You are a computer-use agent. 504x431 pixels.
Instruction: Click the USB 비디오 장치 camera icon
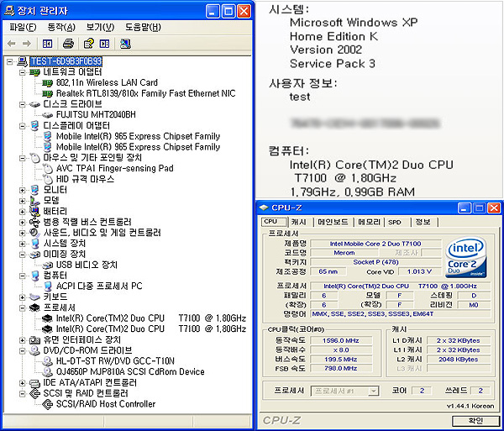pyautogui.click(x=48, y=265)
